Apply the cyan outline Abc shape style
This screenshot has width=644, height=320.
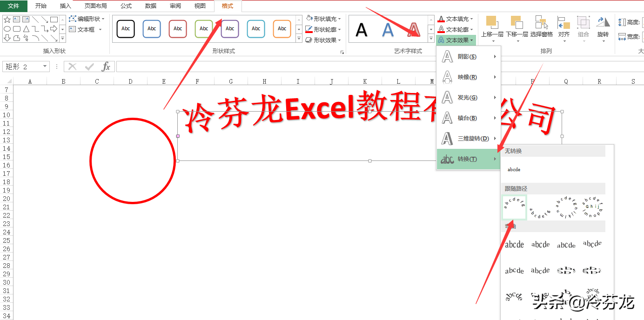pyautogui.click(x=256, y=29)
